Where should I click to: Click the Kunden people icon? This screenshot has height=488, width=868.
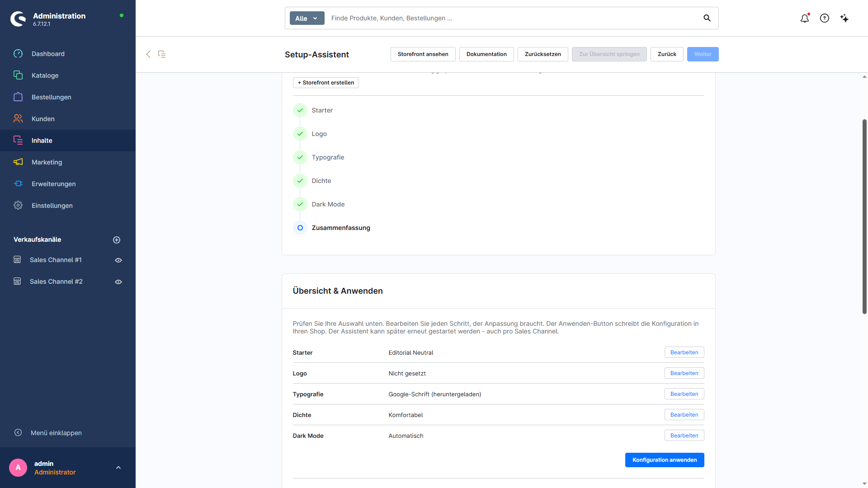(18, 119)
